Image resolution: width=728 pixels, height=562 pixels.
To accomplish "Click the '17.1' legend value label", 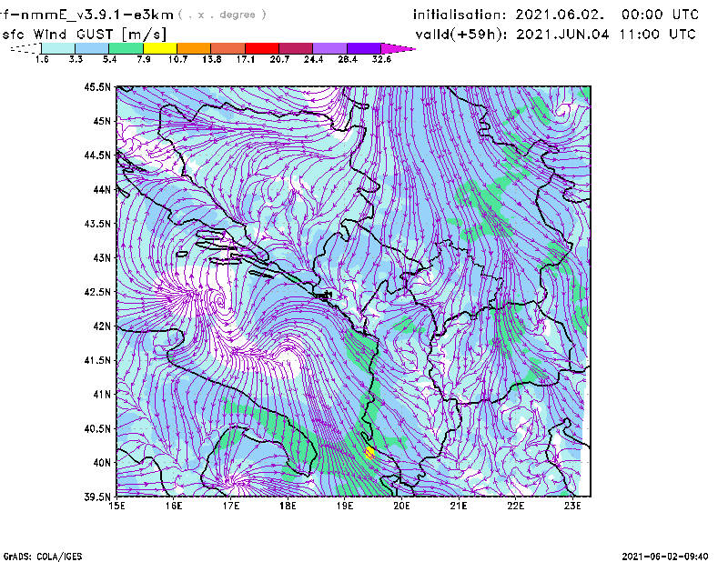I will (246, 59).
